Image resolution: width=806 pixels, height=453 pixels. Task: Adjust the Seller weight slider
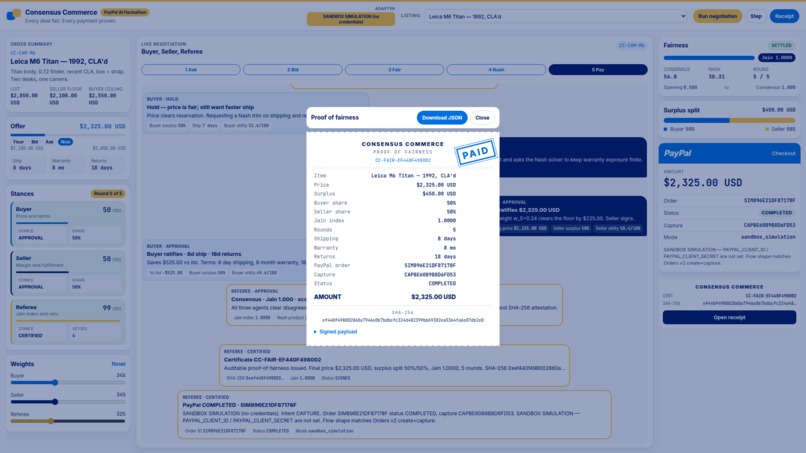click(68, 402)
